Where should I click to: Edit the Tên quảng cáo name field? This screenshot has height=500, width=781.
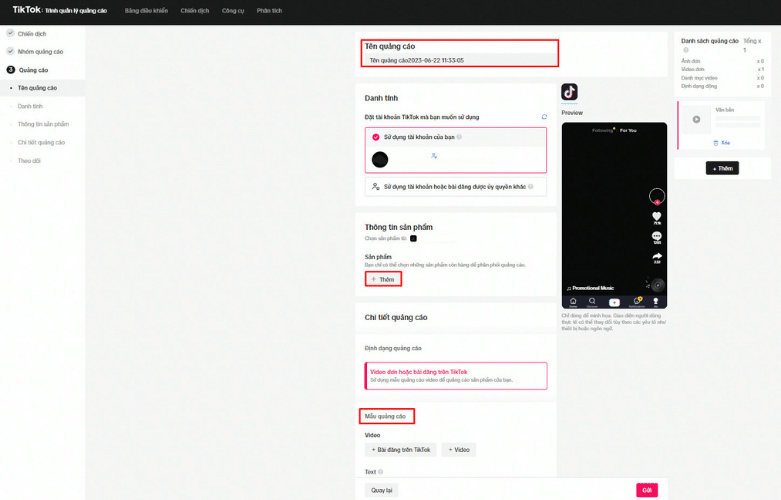tap(460, 60)
